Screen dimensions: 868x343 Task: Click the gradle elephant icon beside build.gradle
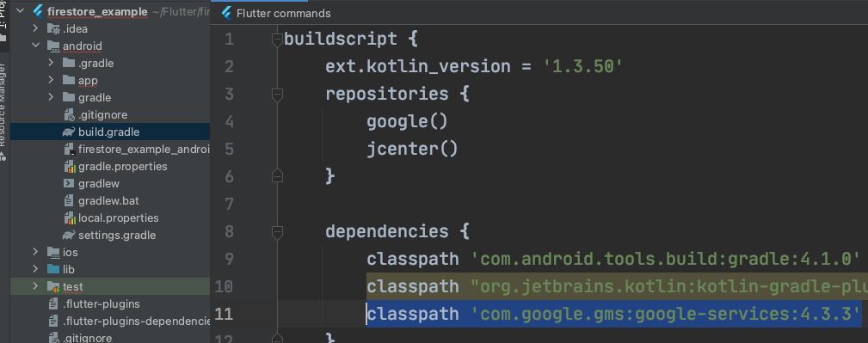coord(69,132)
